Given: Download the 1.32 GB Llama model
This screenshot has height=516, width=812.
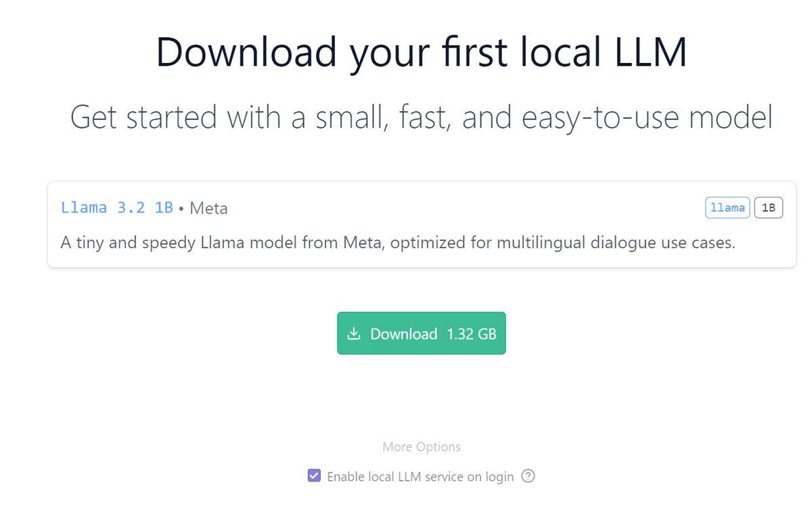Looking at the screenshot, I should click(x=422, y=333).
